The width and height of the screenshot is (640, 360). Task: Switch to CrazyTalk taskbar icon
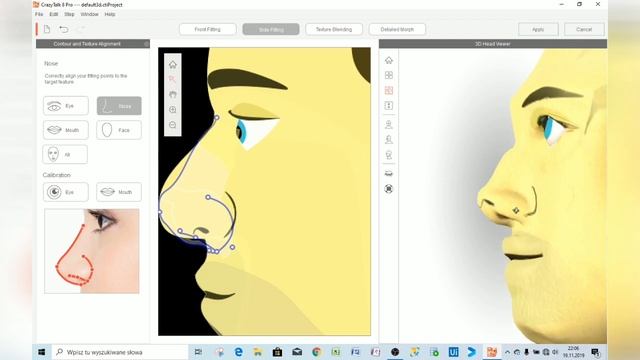pyautogui.click(x=492, y=352)
